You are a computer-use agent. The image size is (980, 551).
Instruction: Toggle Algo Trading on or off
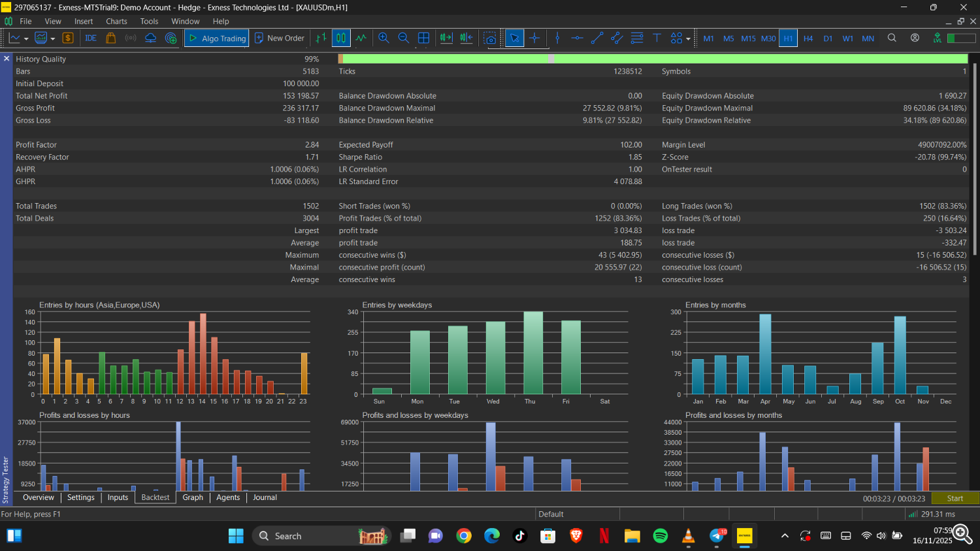click(216, 38)
